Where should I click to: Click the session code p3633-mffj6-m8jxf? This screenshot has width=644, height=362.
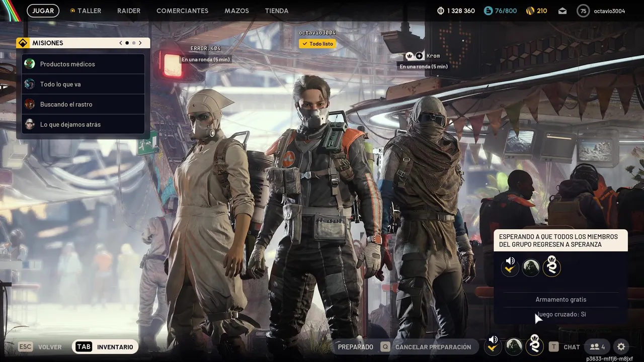point(609,359)
